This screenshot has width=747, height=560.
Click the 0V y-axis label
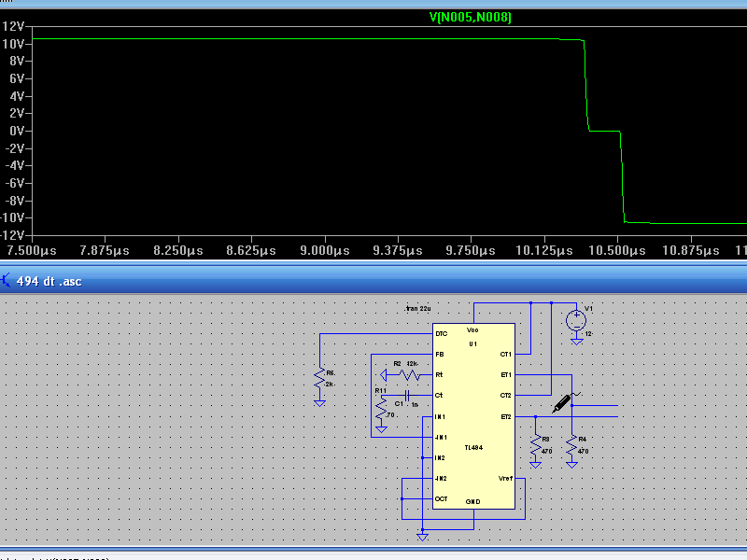16,131
